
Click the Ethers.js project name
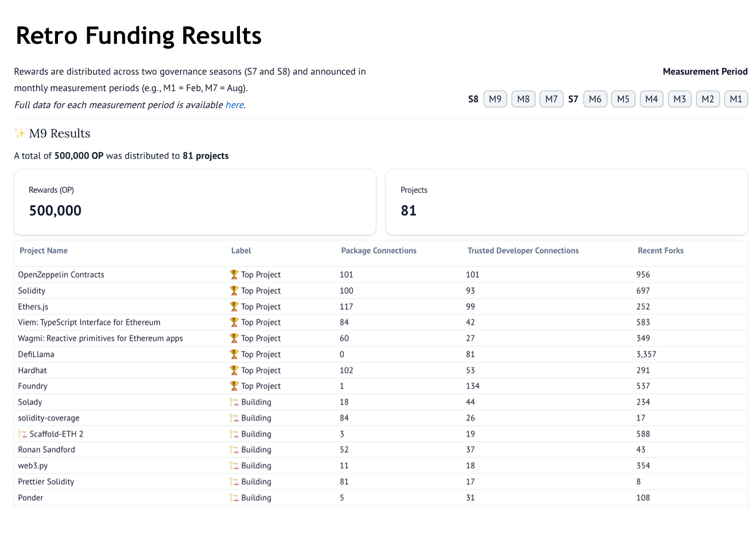(x=33, y=307)
